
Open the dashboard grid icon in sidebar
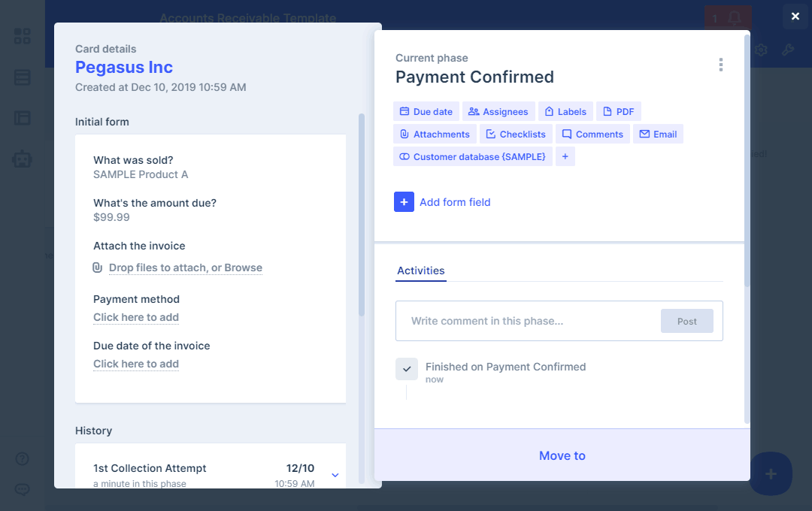pos(23,36)
